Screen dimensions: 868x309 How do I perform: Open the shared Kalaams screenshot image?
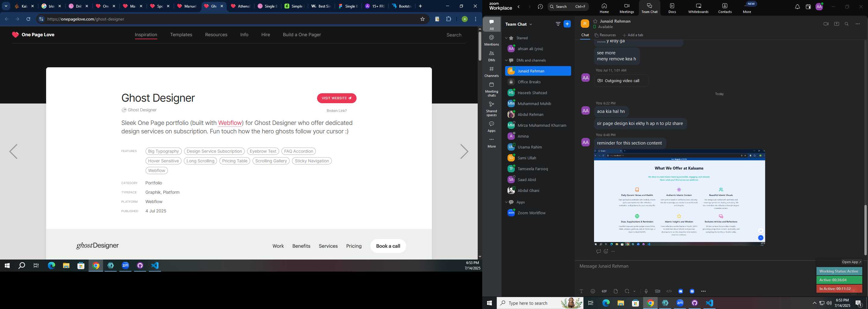pos(679,198)
